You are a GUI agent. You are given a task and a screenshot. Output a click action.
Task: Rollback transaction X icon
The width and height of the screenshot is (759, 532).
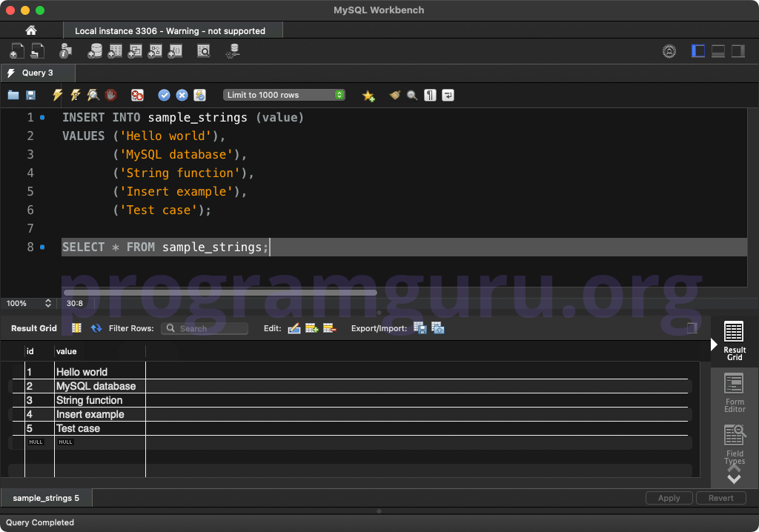tap(182, 95)
